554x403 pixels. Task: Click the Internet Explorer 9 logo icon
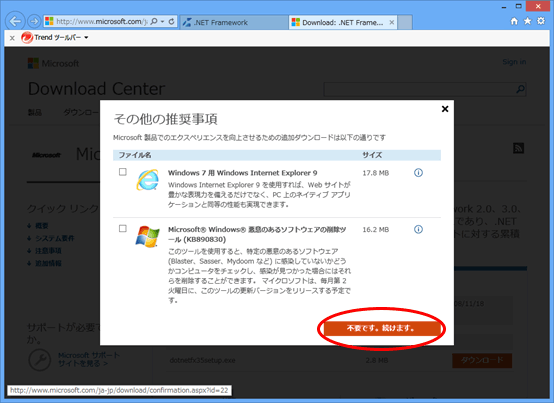pyautogui.click(x=147, y=180)
